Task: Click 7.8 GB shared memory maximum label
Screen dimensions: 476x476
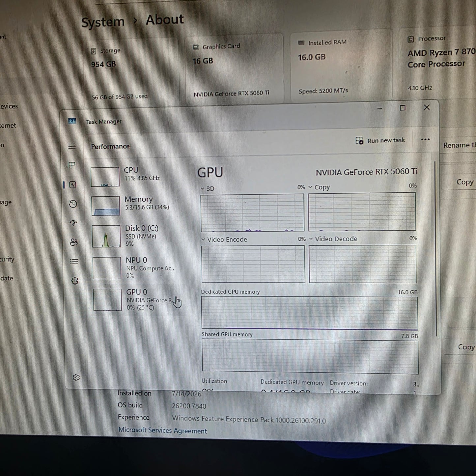Action: point(409,336)
